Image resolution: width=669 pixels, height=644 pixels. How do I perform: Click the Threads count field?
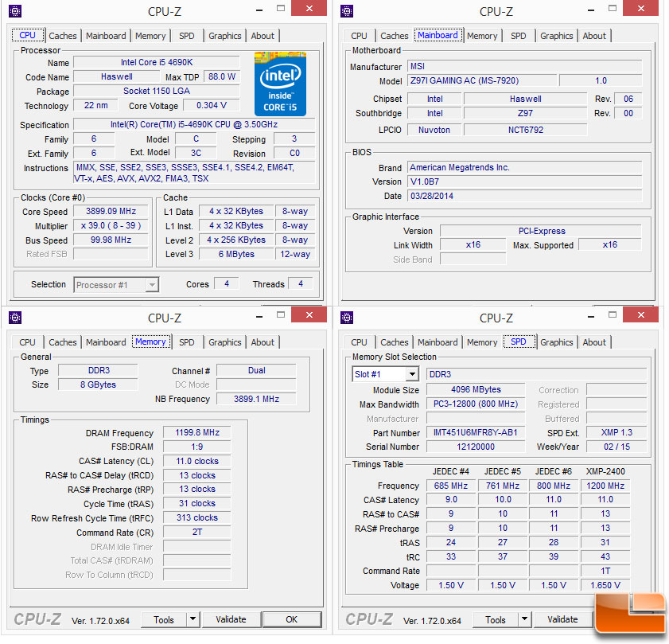click(x=301, y=283)
